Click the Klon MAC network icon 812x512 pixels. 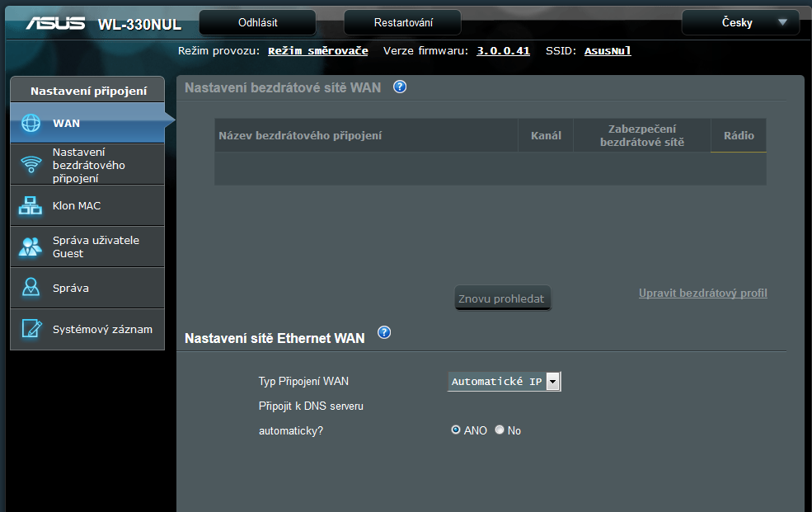coord(31,206)
